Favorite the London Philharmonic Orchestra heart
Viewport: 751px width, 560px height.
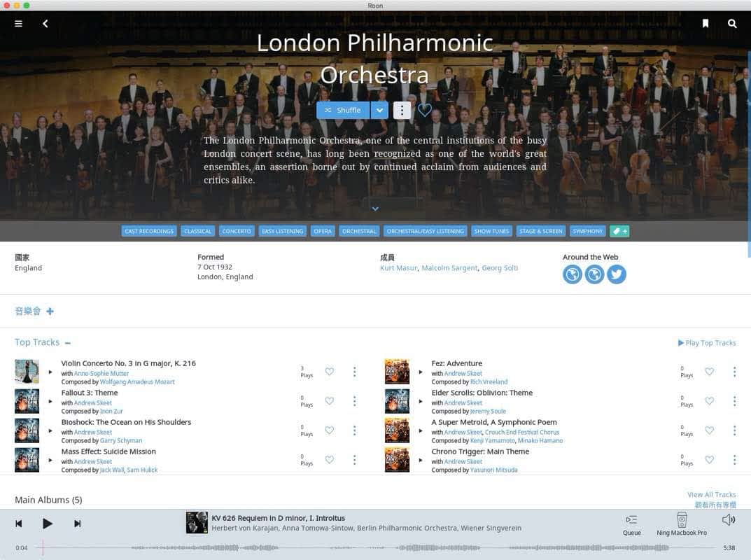pyautogui.click(x=425, y=110)
